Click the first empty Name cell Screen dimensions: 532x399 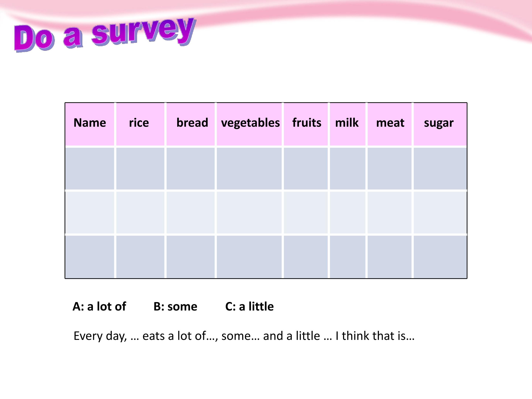point(90,169)
